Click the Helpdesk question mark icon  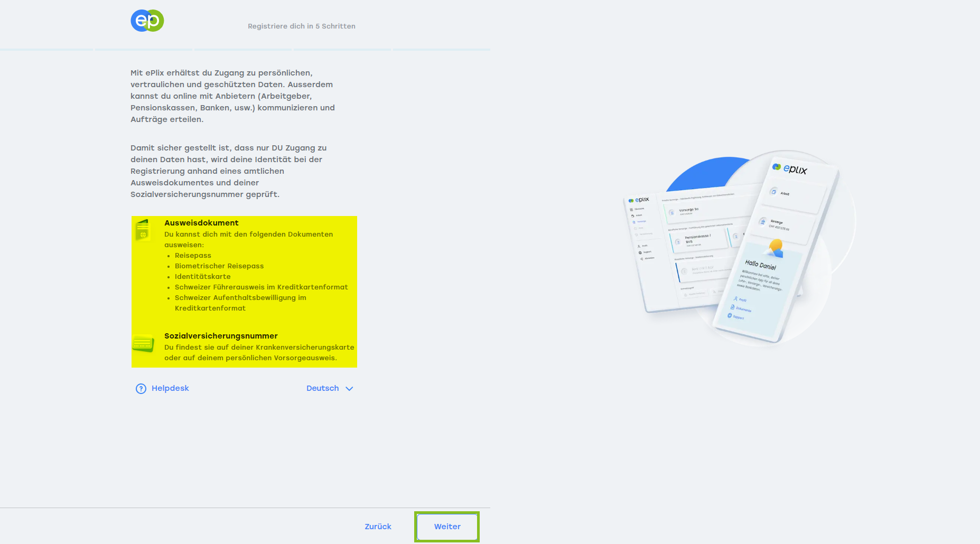pos(141,389)
